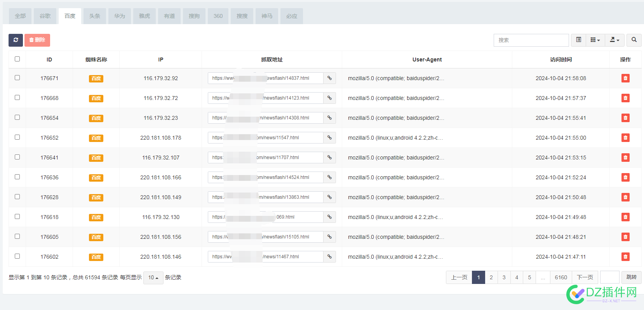644x310 pixels.
Task: Open link icon for row 176641
Action: click(329, 158)
